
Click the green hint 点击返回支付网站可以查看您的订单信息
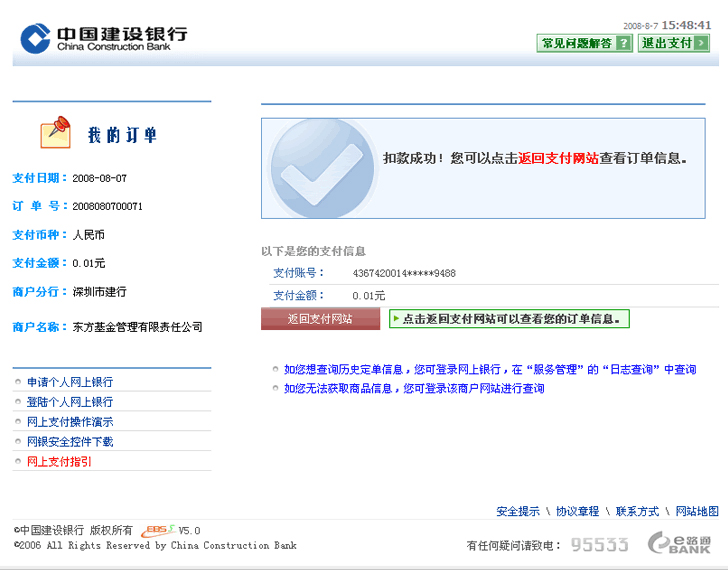[x=509, y=319]
